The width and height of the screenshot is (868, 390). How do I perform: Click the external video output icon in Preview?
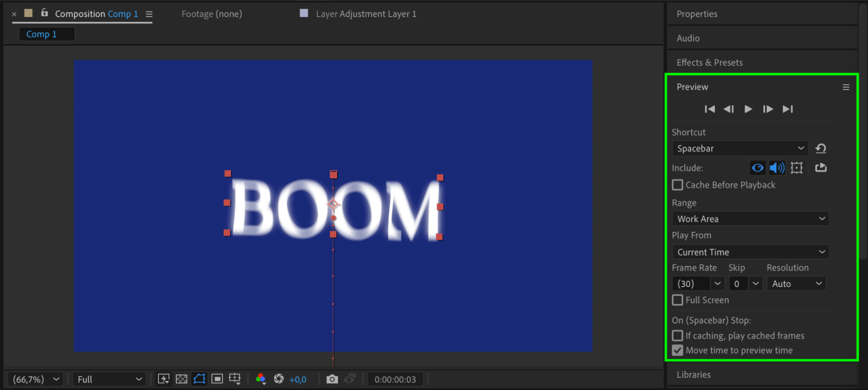tap(821, 168)
